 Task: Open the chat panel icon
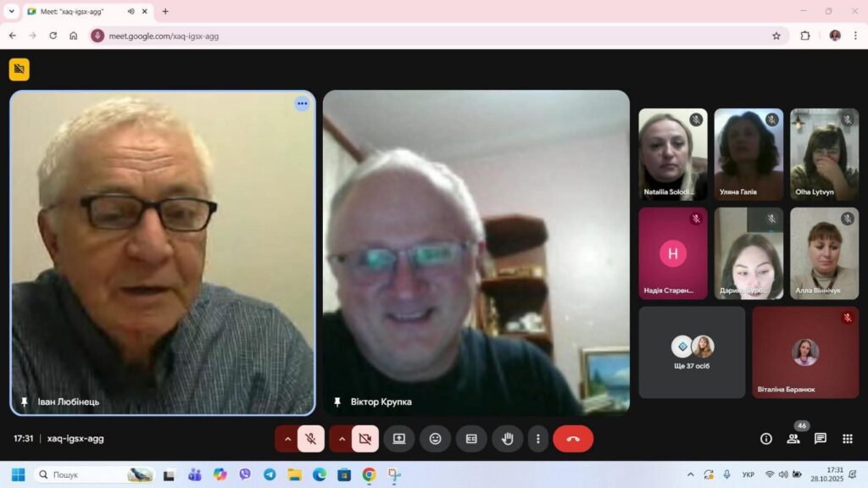pos(821,439)
